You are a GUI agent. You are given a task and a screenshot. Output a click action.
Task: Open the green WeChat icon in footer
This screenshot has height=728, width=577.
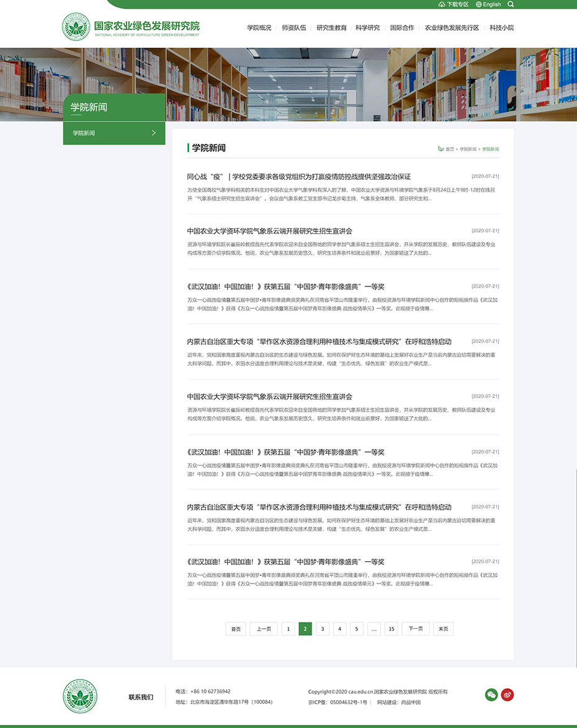(491, 695)
